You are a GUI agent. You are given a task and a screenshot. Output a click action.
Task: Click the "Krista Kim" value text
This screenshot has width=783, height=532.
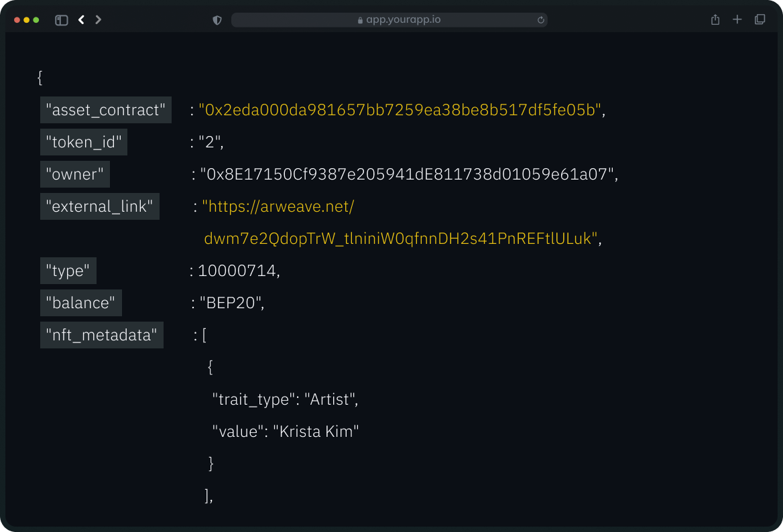click(x=316, y=431)
